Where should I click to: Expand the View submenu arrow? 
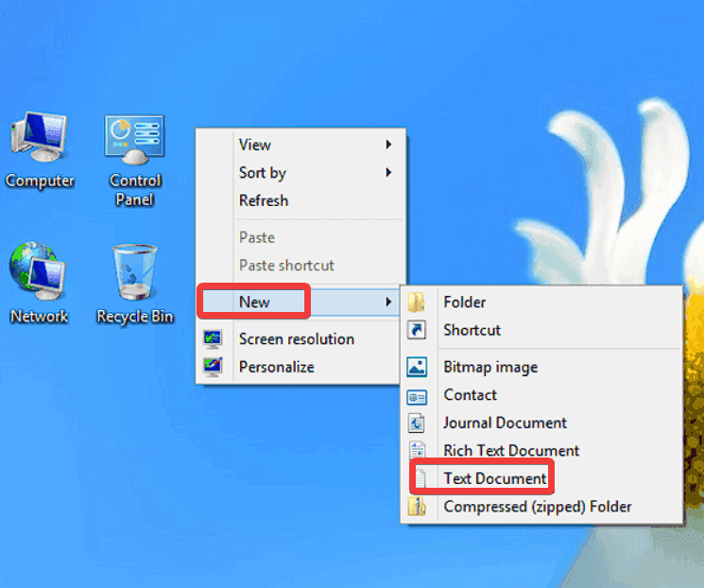(388, 145)
